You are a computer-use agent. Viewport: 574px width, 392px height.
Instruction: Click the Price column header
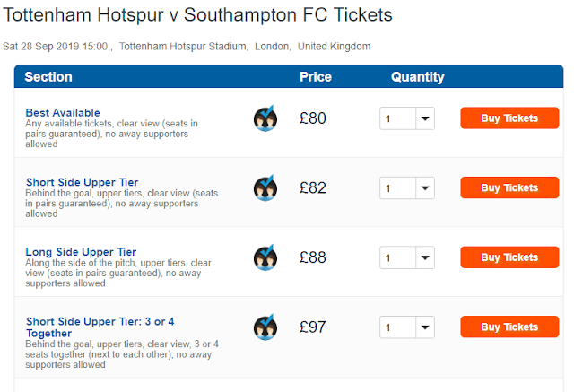[x=315, y=77]
